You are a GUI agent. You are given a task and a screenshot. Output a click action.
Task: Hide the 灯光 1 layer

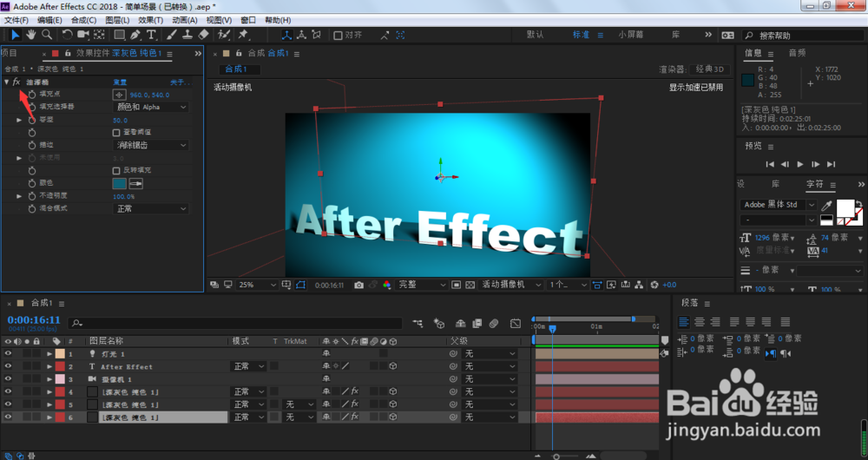click(8, 354)
